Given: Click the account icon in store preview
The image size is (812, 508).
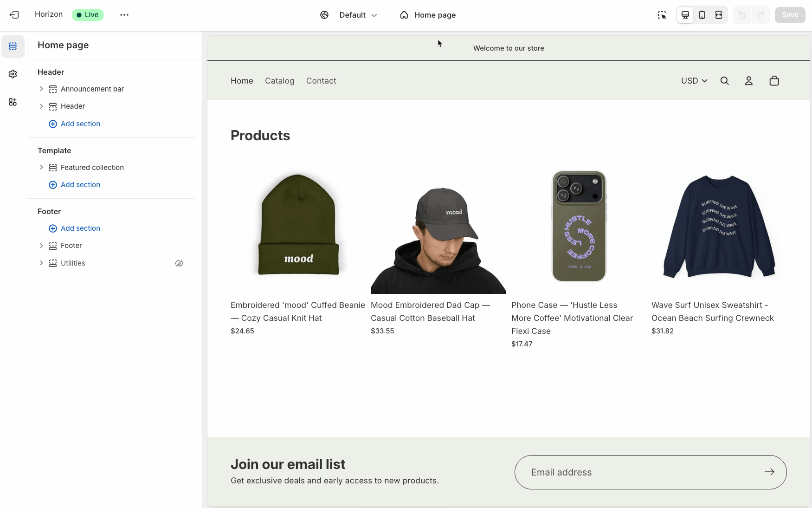Looking at the screenshot, I should (748, 80).
